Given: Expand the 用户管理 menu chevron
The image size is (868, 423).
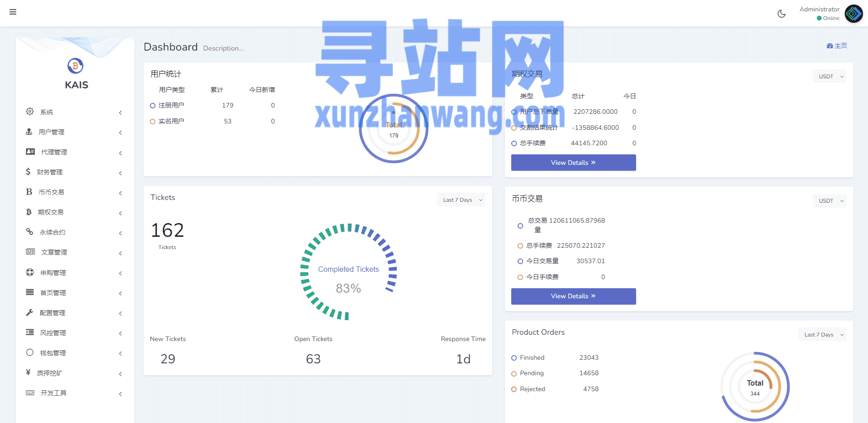Looking at the screenshot, I should (x=120, y=133).
